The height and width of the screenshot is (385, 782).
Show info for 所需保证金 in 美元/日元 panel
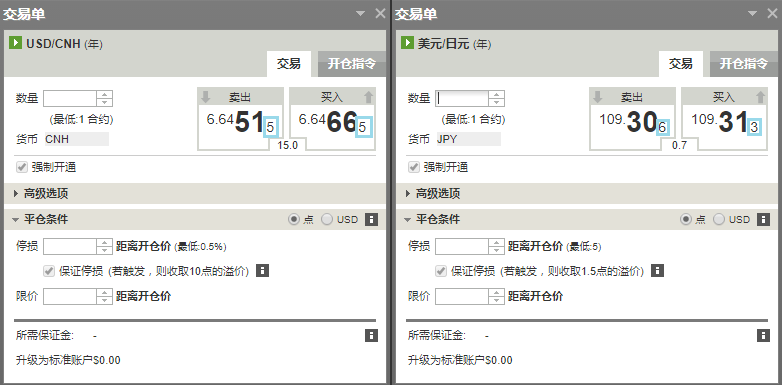[763, 336]
